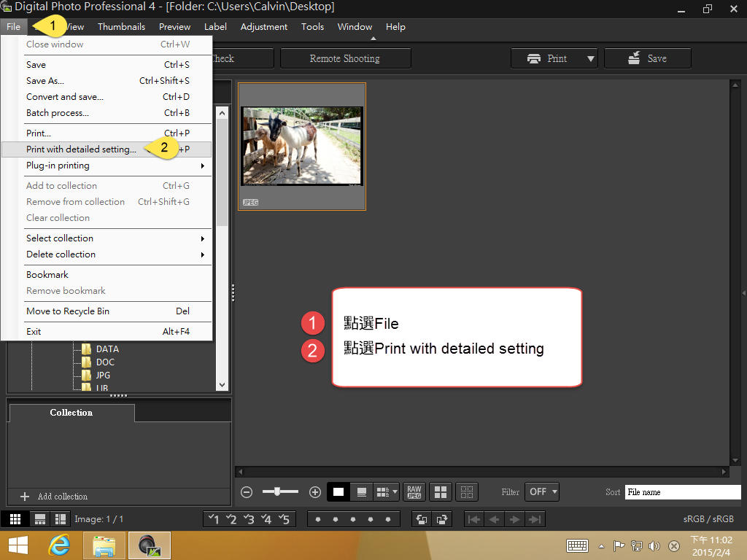
Task: Show hidden system tray icons
Action: click(x=601, y=546)
